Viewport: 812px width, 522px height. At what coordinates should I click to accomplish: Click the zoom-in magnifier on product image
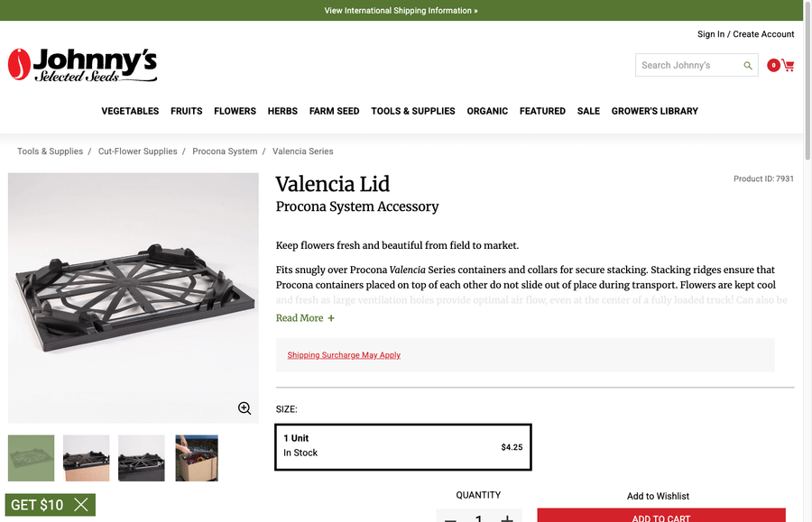coord(244,408)
